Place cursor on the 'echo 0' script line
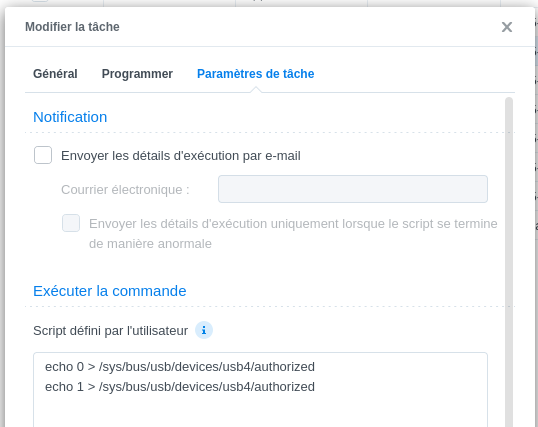538x427 pixels. (x=180, y=367)
